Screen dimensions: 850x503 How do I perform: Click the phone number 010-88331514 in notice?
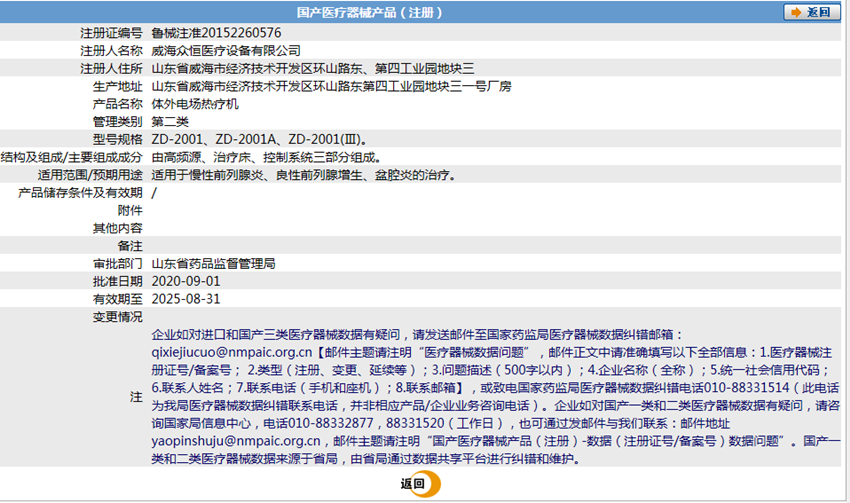[746, 388]
